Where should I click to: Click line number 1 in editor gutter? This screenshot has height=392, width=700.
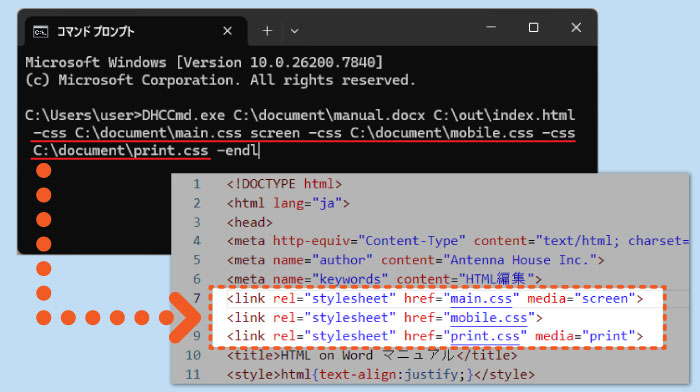pyautogui.click(x=196, y=184)
